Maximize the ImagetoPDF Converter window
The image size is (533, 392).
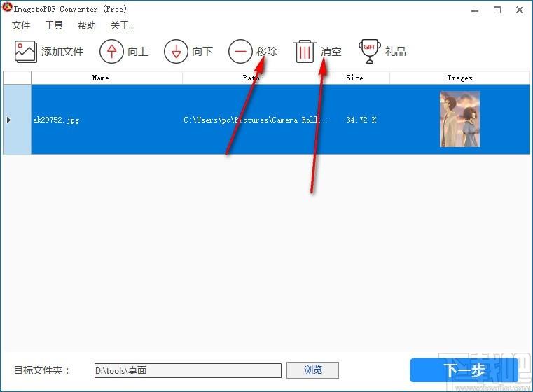(497, 10)
